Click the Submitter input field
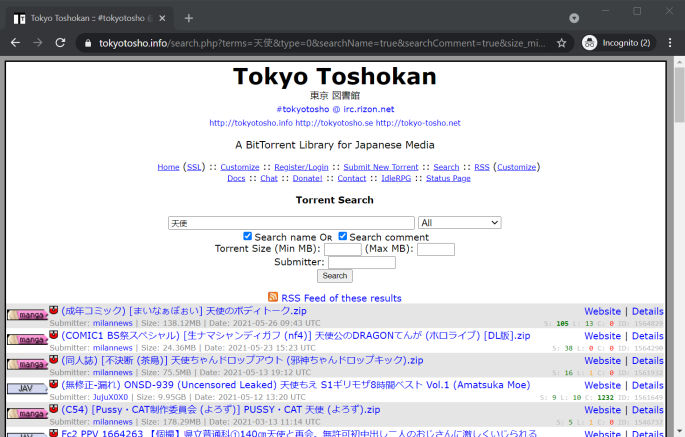The height and width of the screenshot is (437, 685). click(362, 262)
